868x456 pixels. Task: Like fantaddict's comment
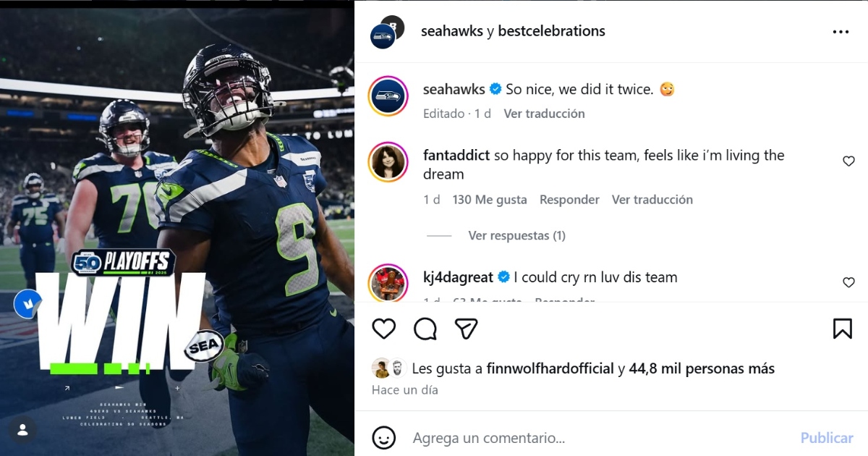pos(848,161)
